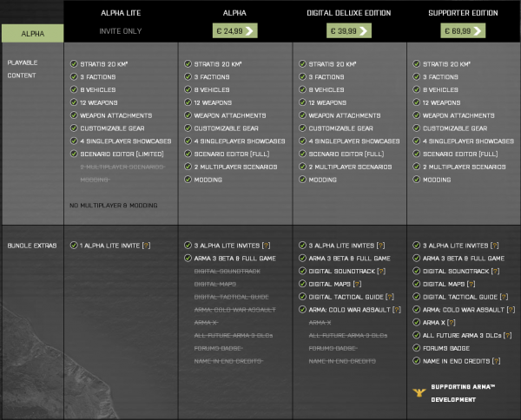Click Supporter ARMA 3 BETA & FULL GAME text

pos(464,259)
